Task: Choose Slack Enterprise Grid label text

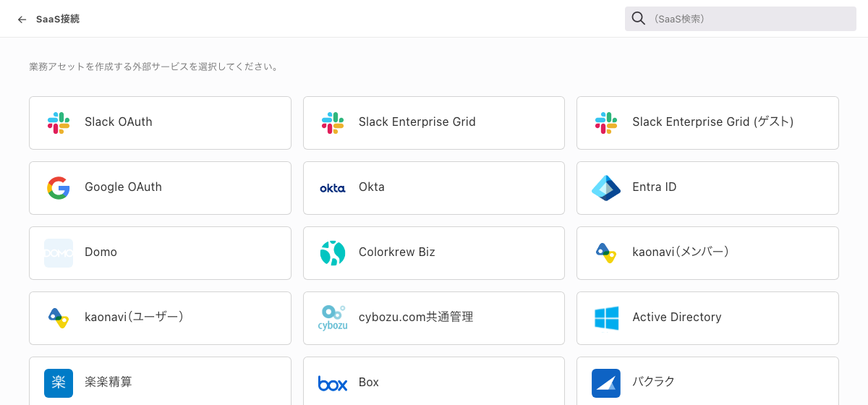Action: coord(417,122)
